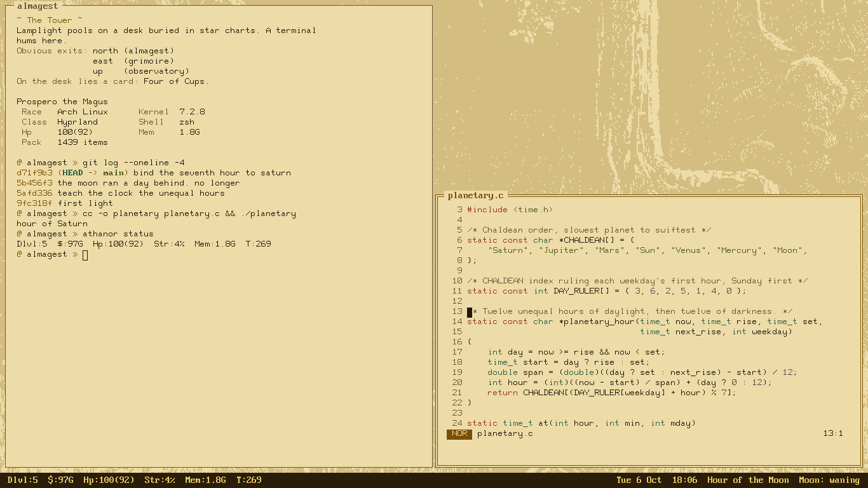Click commit hash 5afd336 in git log
The width and height of the screenshot is (868, 488).
(34, 193)
